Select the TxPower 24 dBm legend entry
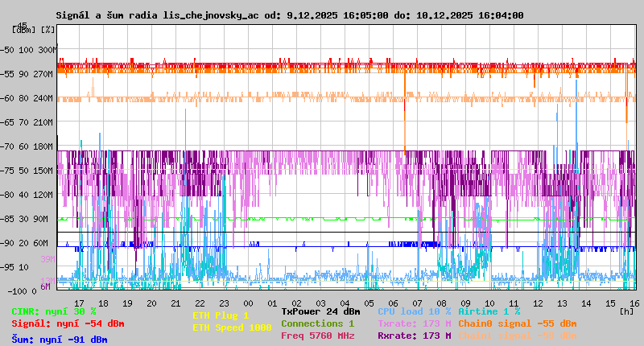The height and width of the screenshot is (346, 644). tap(320, 311)
